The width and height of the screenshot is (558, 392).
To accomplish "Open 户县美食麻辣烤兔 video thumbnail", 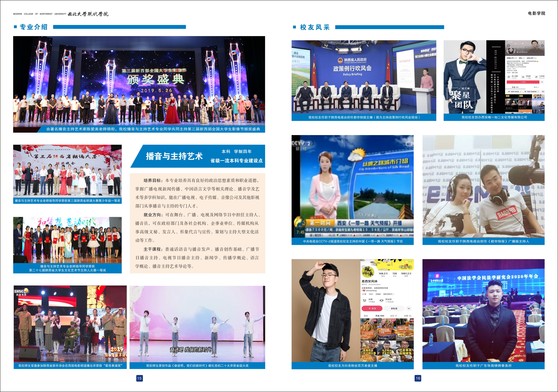I will click(405, 351).
